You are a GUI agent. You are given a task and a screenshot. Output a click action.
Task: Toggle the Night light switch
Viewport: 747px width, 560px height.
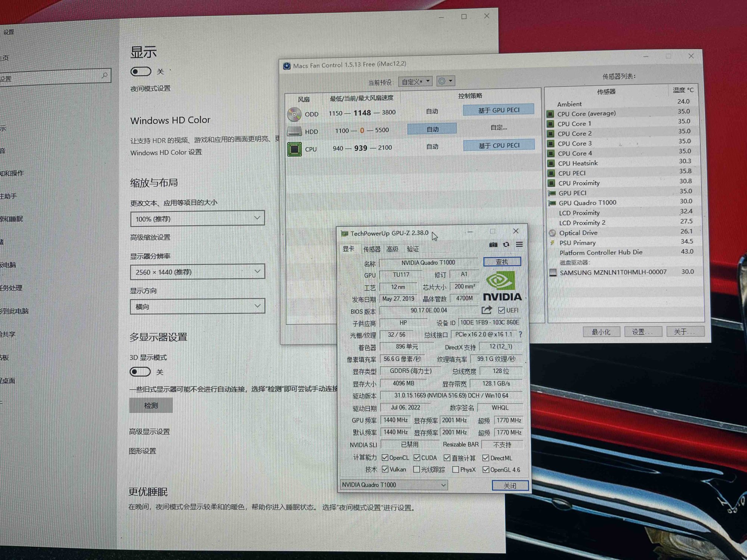coord(141,71)
